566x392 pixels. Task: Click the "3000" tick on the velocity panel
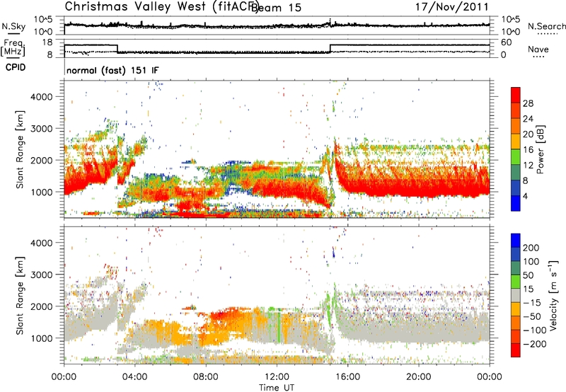coord(42,275)
